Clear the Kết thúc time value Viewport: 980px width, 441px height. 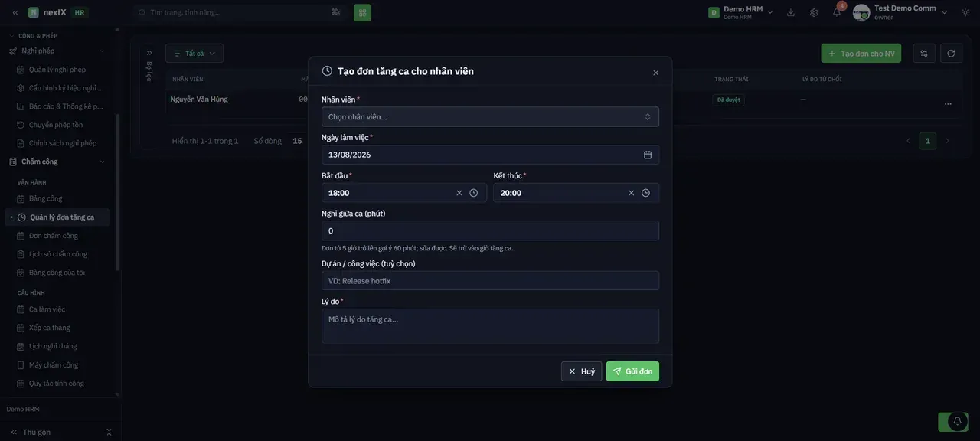pyautogui.click(x=632, y=193)
